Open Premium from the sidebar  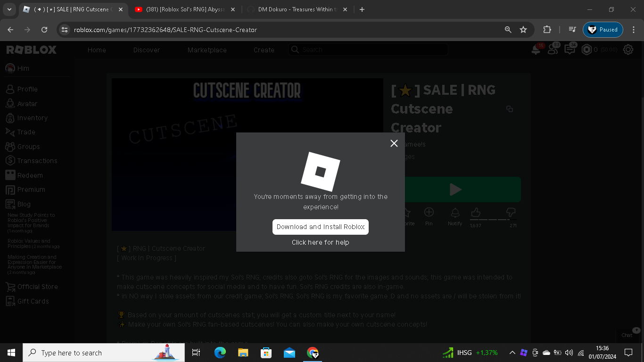coord(25,189)
